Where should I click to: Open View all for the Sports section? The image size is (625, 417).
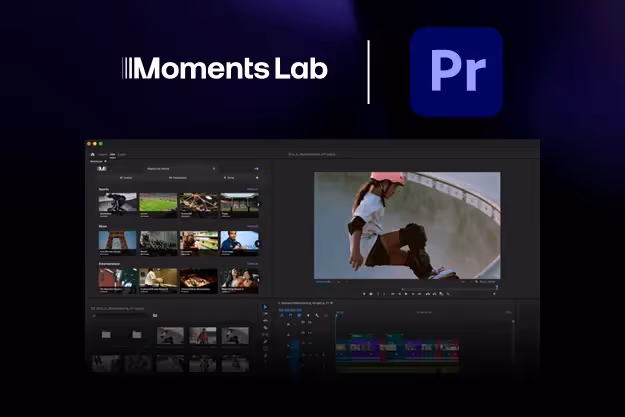coord(253,189)
